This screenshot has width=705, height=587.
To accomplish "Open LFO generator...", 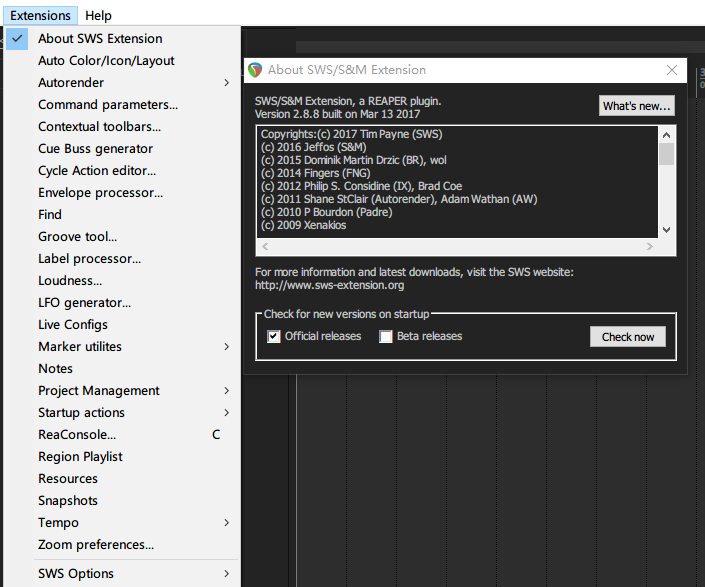I will pos(122,303).
